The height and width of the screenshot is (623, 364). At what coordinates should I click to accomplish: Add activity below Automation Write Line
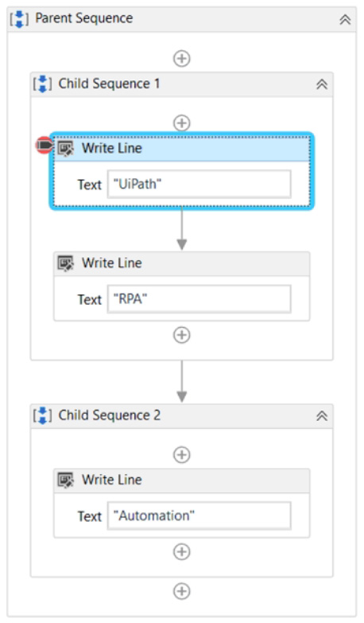182,551
